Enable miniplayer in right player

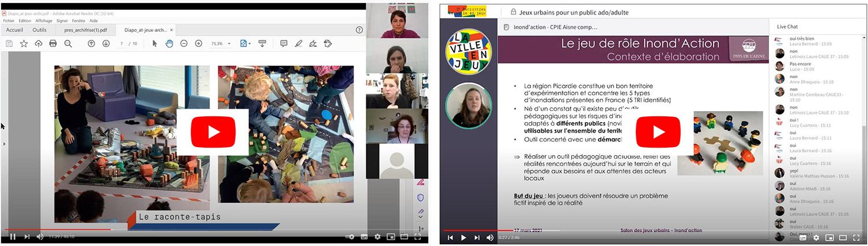click(x=830, y=237)
